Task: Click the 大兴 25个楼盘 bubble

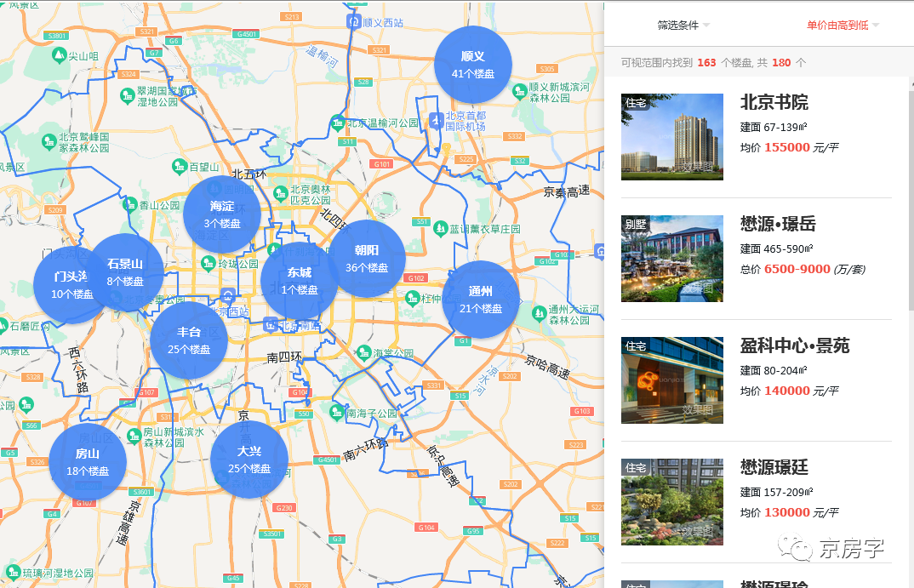Action: [248, 460]
